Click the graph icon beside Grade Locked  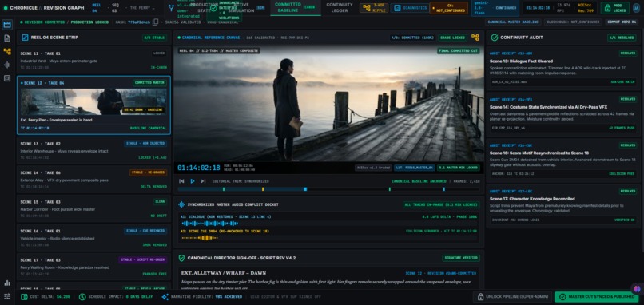point(475,38)
